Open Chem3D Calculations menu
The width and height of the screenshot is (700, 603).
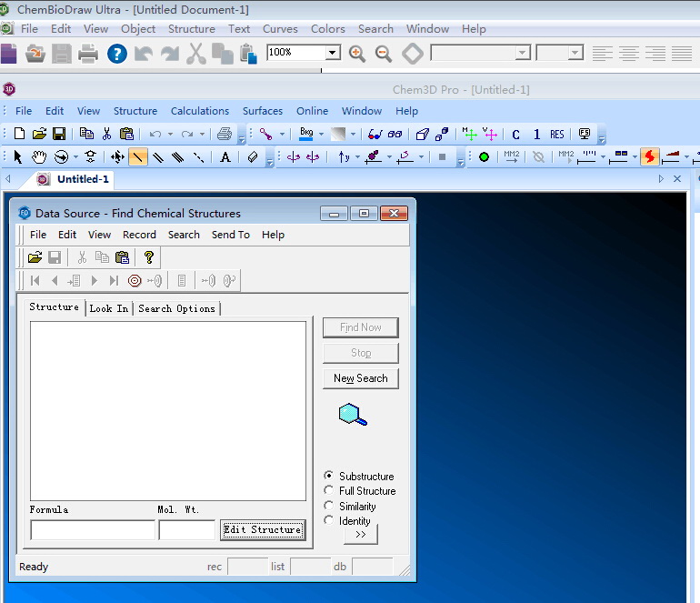coord(200,111)
